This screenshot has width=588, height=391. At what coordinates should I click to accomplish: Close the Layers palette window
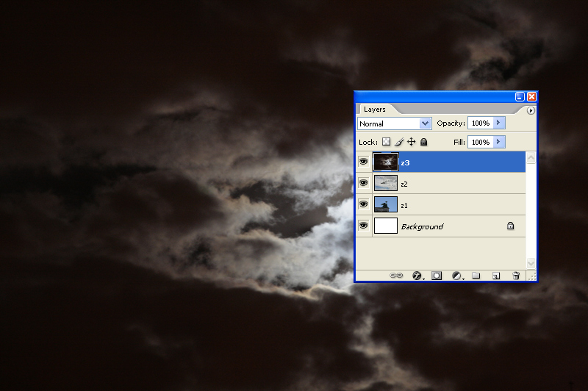tap(531, 97)
